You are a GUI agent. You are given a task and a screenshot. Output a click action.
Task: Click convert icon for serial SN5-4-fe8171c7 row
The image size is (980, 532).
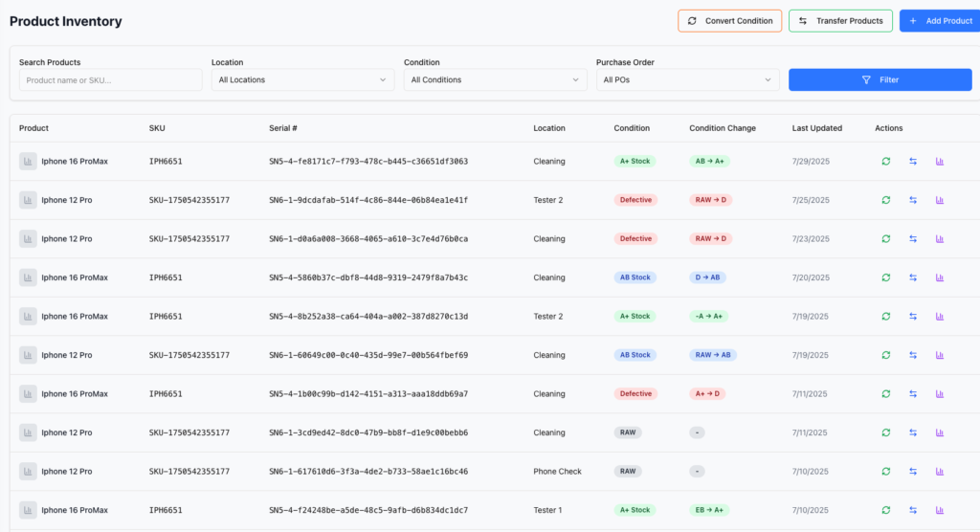click(x=885, y=162)
